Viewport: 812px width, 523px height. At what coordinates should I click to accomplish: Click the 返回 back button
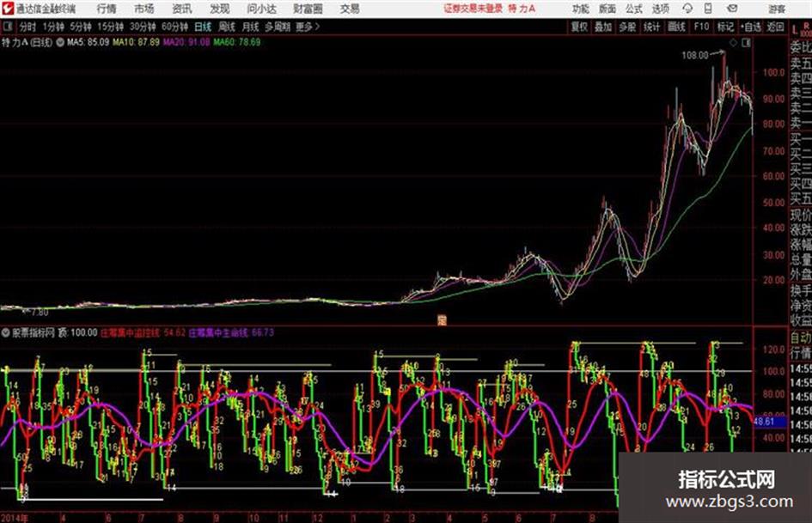pyautogui.click(x=775, y=27)
